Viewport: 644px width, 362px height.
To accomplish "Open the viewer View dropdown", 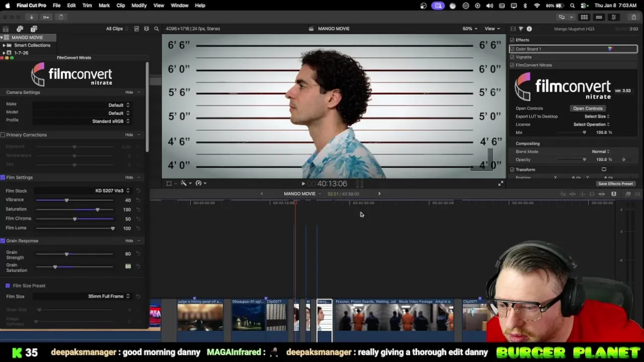I will pos(492,29).
